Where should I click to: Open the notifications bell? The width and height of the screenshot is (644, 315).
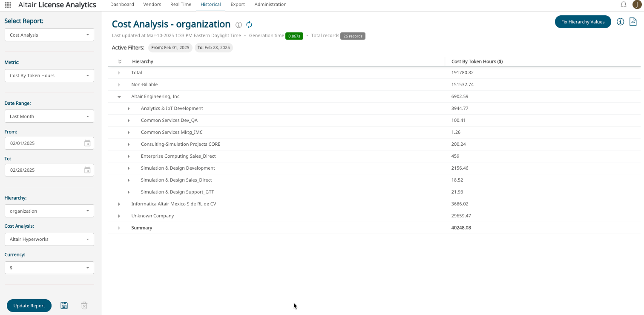(x=624, y=4)
